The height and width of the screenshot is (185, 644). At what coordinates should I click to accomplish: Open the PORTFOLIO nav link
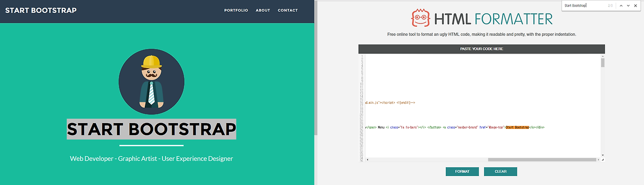(236, 10)
